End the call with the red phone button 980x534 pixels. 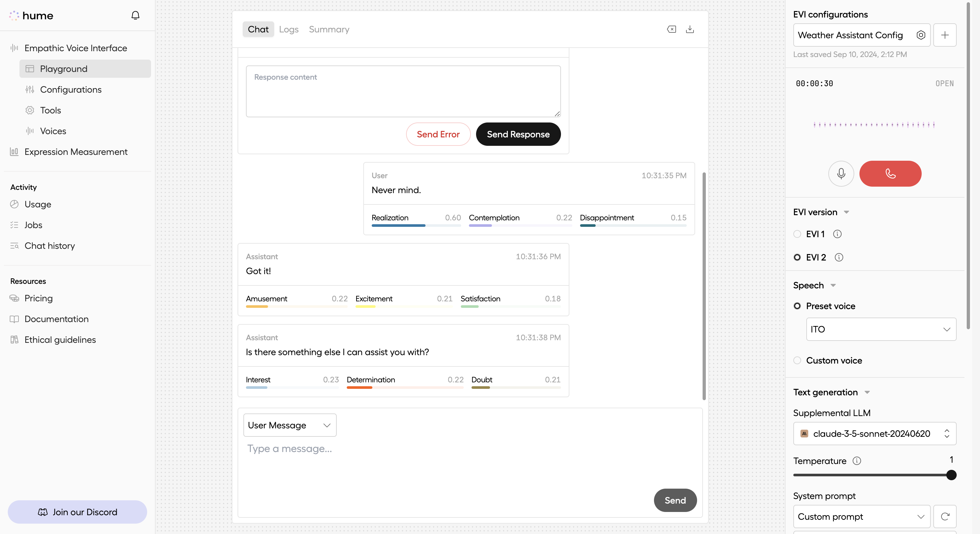[x=890, y=173]
